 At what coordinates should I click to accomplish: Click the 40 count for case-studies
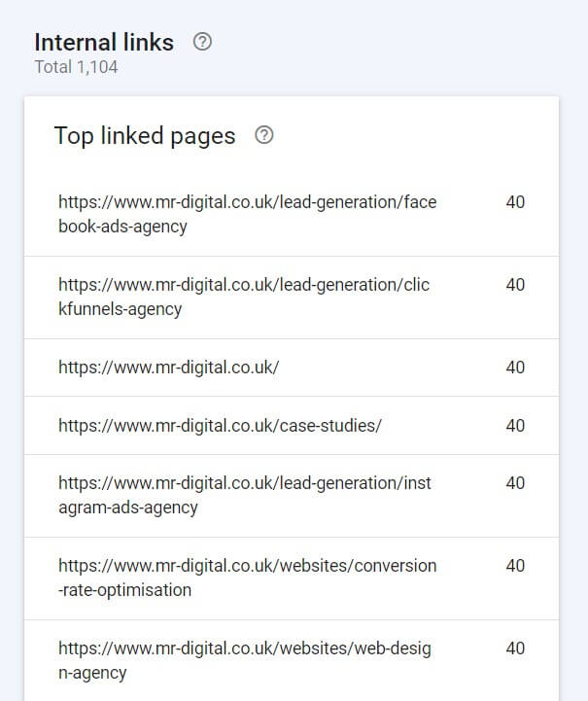(x=515, y=426)
